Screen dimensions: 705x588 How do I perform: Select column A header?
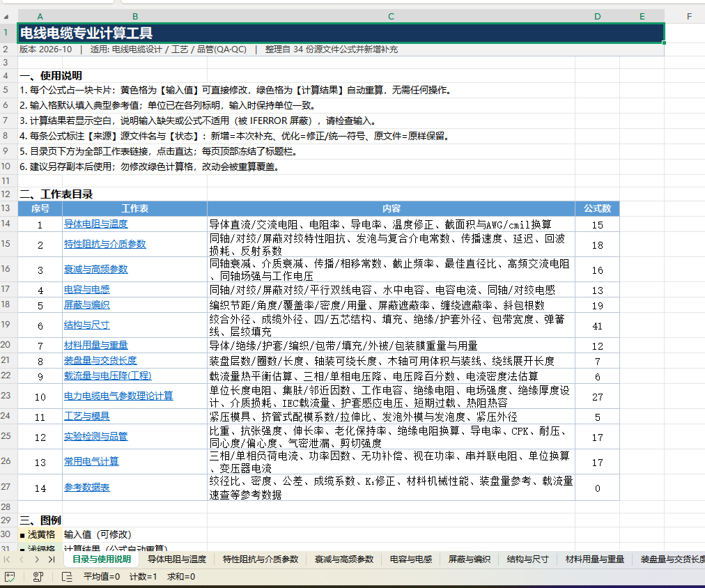click(40, 17)
